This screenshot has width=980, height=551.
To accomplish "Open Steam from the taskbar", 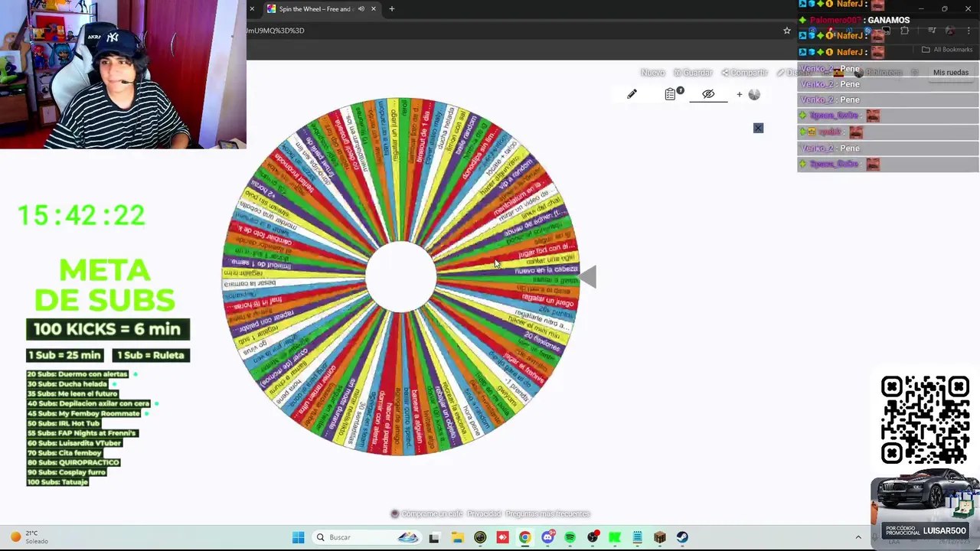I will click(x=682, y=537).
